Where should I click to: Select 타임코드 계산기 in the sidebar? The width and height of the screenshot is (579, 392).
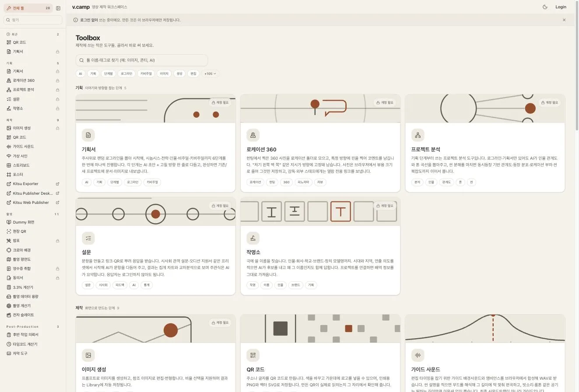click(x=33, y=344)
